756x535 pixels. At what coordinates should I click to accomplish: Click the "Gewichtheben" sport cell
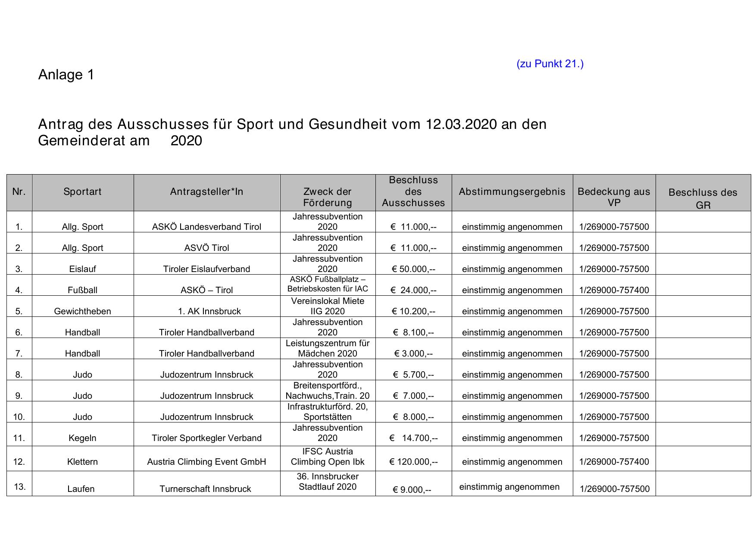(82, 311)
